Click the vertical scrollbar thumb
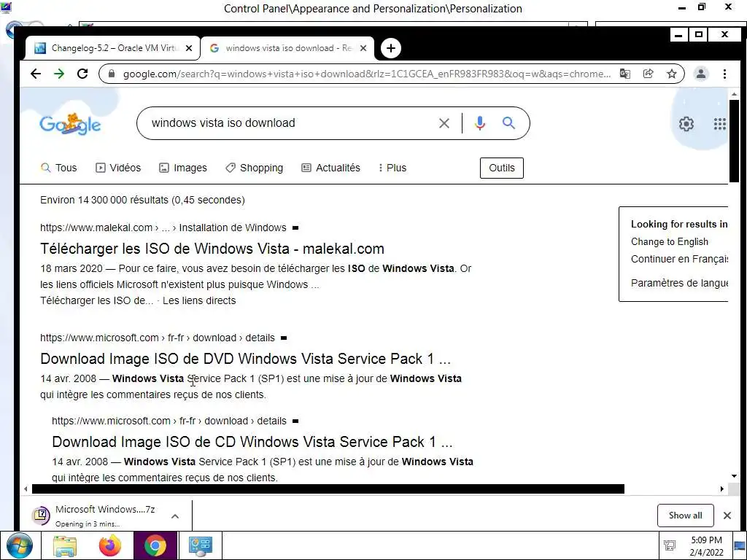 (734, 141)
